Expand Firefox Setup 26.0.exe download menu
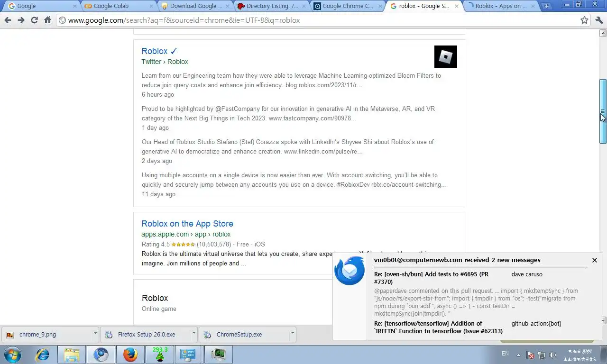This screenshot has height=364, width=607. [194, 334]
